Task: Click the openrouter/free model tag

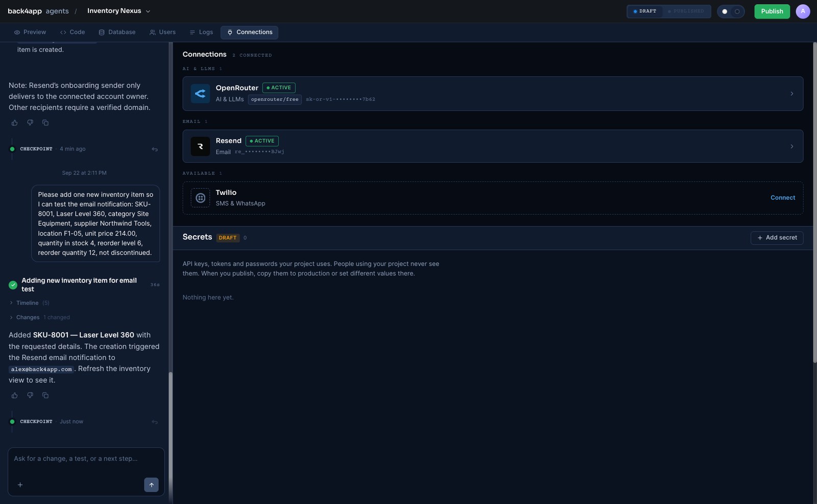Action: click(x=275, y=99)
